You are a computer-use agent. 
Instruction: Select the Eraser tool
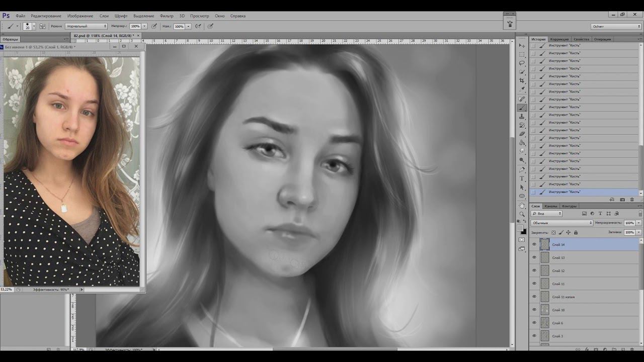coord(522,134)
